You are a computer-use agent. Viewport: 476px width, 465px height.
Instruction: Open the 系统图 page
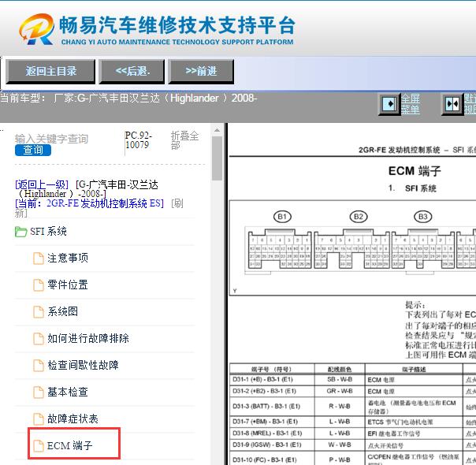(62, 311)
